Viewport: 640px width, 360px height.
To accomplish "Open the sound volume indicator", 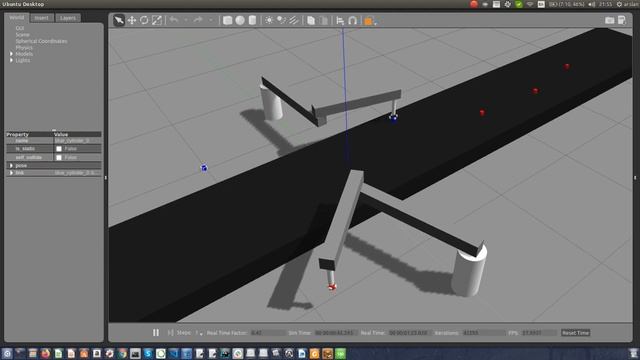I will tap(592, 4).
